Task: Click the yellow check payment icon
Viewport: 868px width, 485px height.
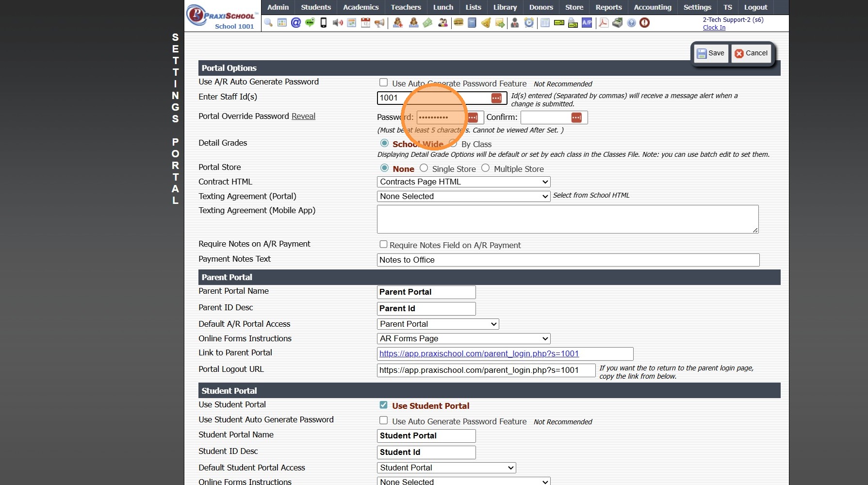Action: click(x=559, y=23)
